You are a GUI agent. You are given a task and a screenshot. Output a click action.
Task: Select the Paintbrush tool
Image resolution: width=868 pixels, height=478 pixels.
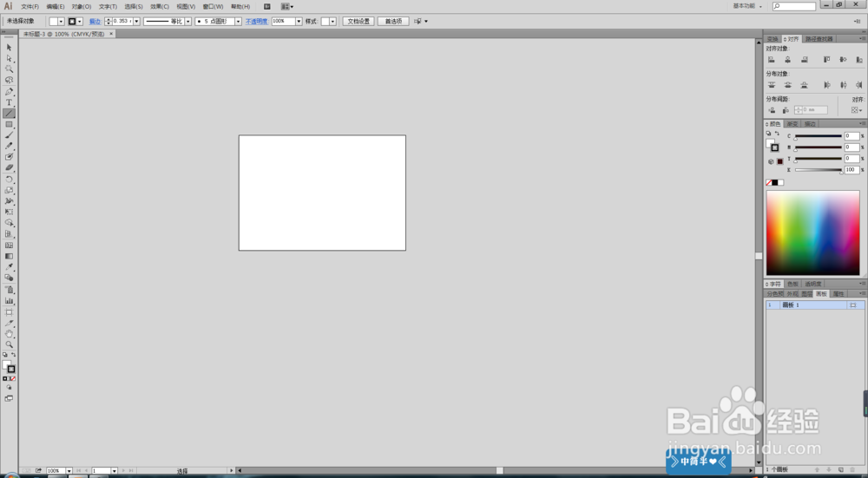pos(9,135)
